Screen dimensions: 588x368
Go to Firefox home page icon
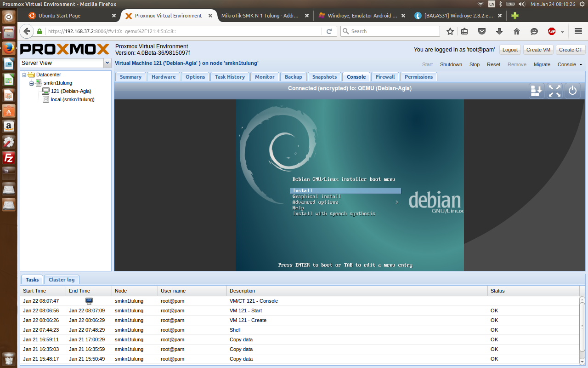pos(517,31)
